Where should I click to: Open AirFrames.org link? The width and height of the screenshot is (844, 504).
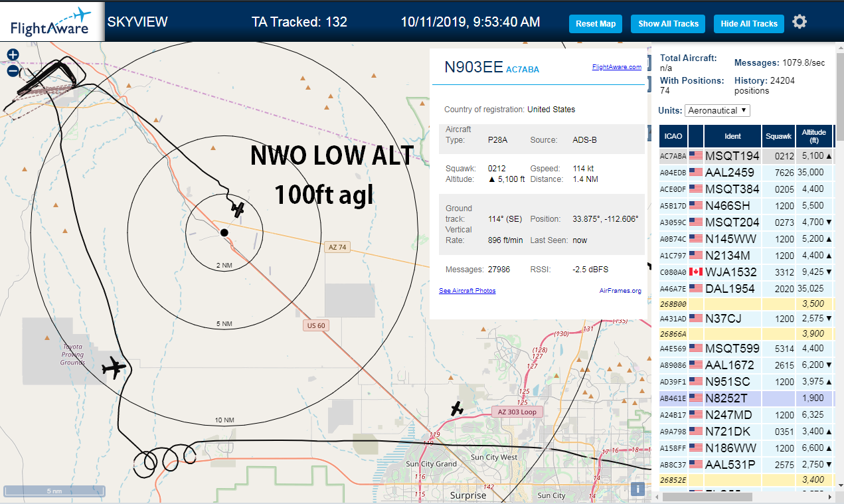click(x=620, y=291)
